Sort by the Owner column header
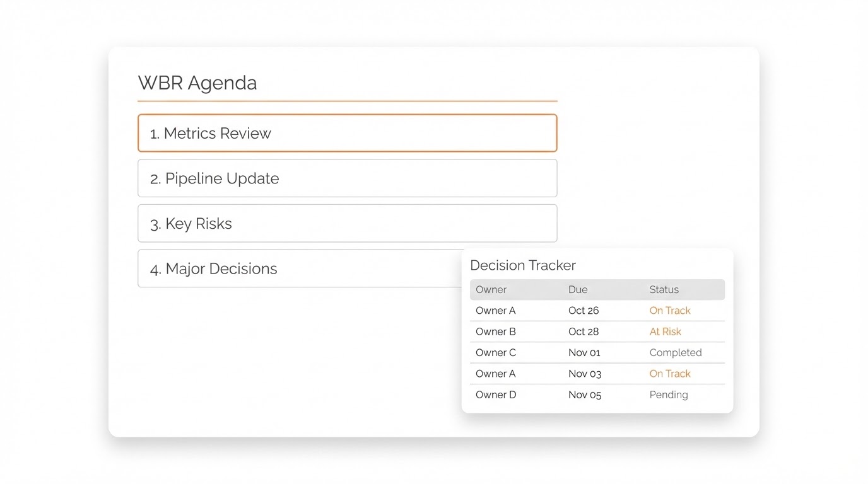The width and height of the screenshot is (868, 484). coord(491,290)
